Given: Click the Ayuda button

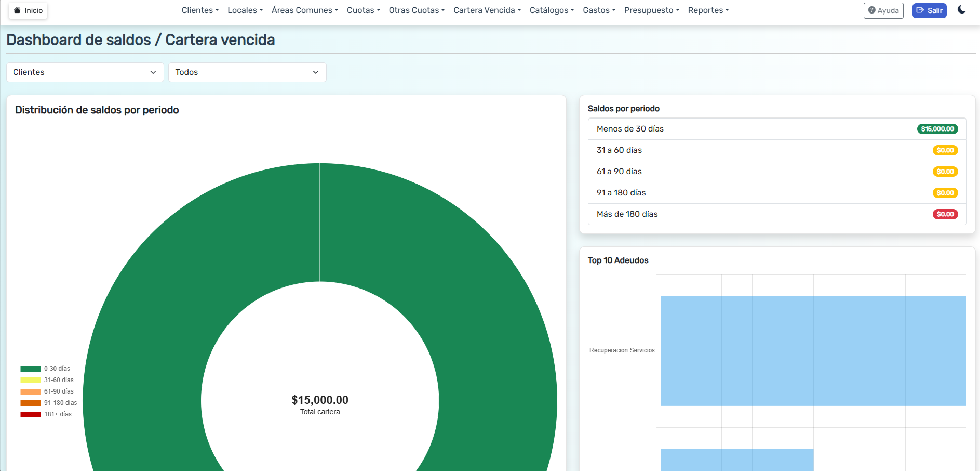Looking at the screenshot, I should tap(883, 10).
